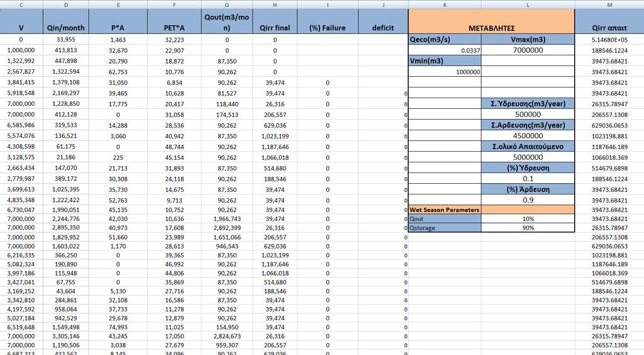Click P*A cell 74,993
The height and width of the screenshot is (355, 644).
coord(118,327)
